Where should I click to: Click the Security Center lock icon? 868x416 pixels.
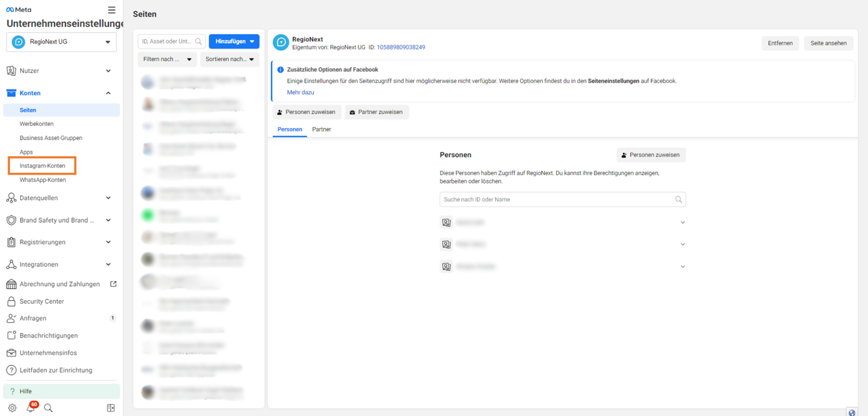click(11, 301)
